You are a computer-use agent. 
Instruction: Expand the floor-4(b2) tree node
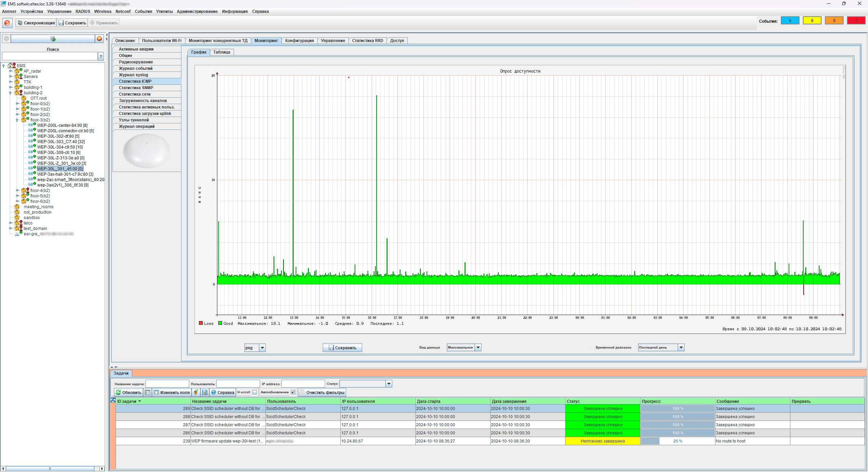[x=17, y=191]
